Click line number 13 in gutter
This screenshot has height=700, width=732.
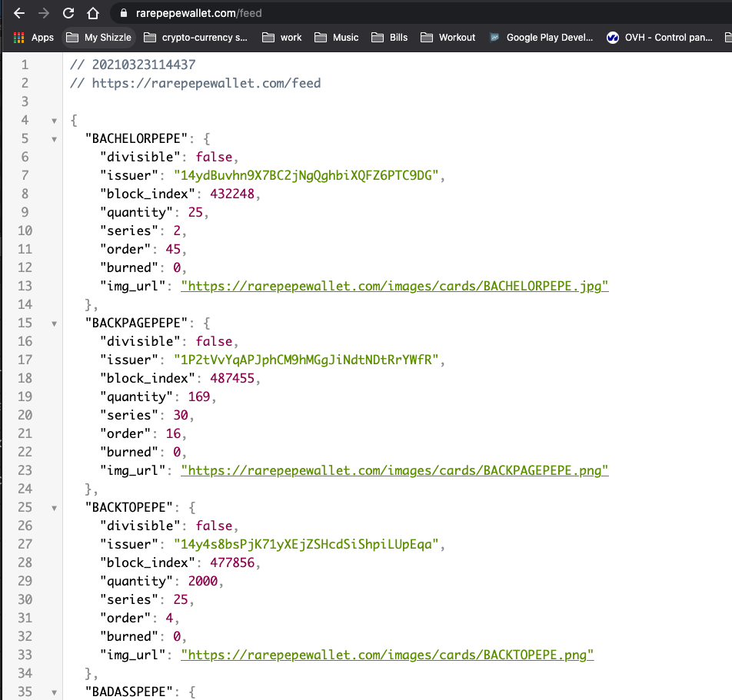point(25,286)
